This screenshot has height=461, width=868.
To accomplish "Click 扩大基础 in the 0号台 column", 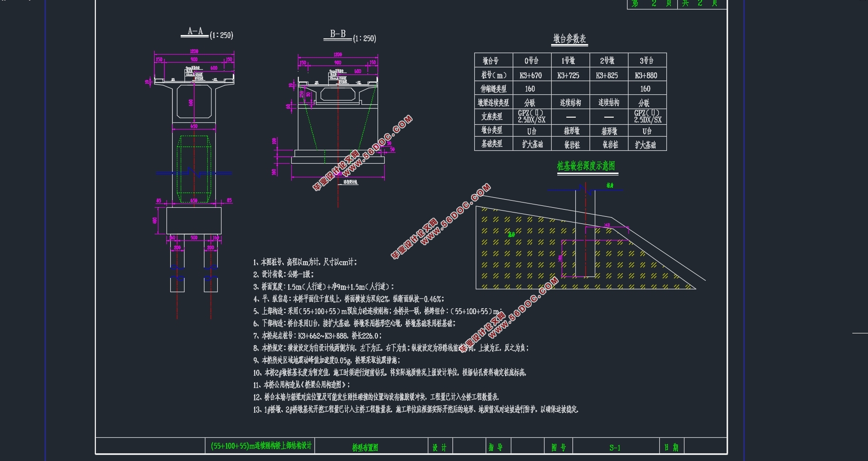I will point(532,145).
